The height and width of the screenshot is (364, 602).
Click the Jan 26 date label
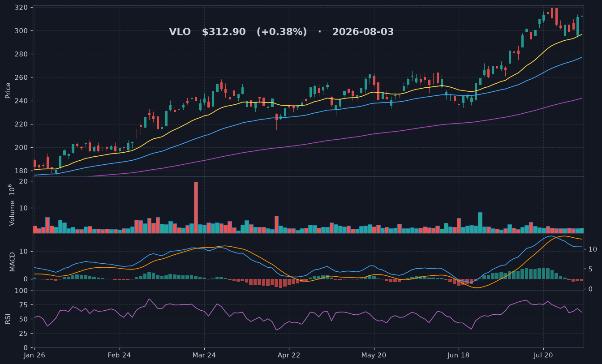click(35, 355)
